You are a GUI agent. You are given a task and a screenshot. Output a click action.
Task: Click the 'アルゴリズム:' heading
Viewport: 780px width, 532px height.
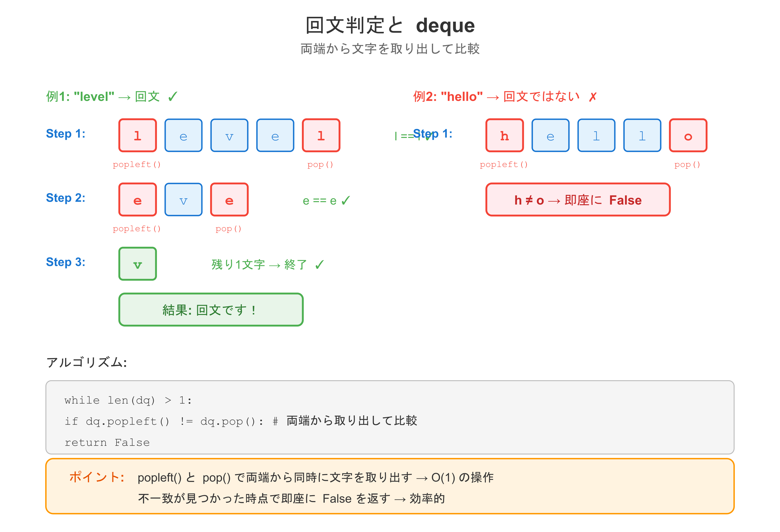click(x=87, y=362)
